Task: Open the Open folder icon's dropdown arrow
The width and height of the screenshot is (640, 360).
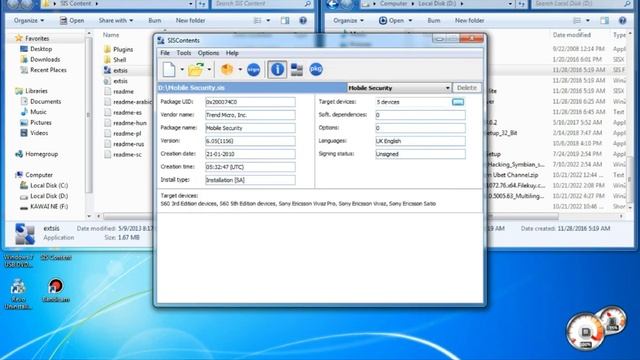Action: click(209, 69)
